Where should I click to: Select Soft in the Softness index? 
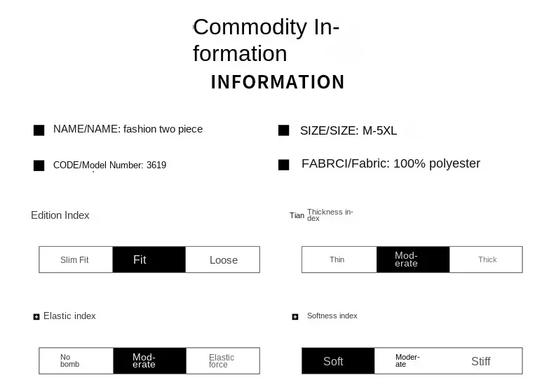(338, 361)
